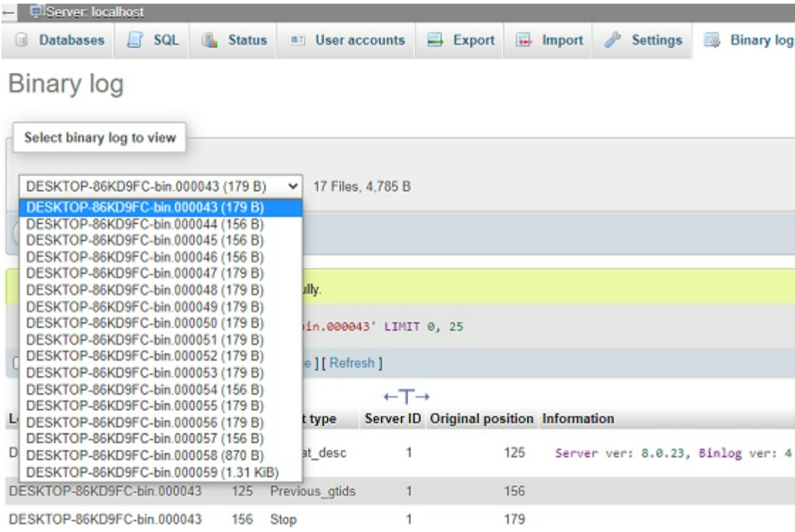Screen dimensions: 795x532
Task: Click the Original position column header
Action: point(481,418)
